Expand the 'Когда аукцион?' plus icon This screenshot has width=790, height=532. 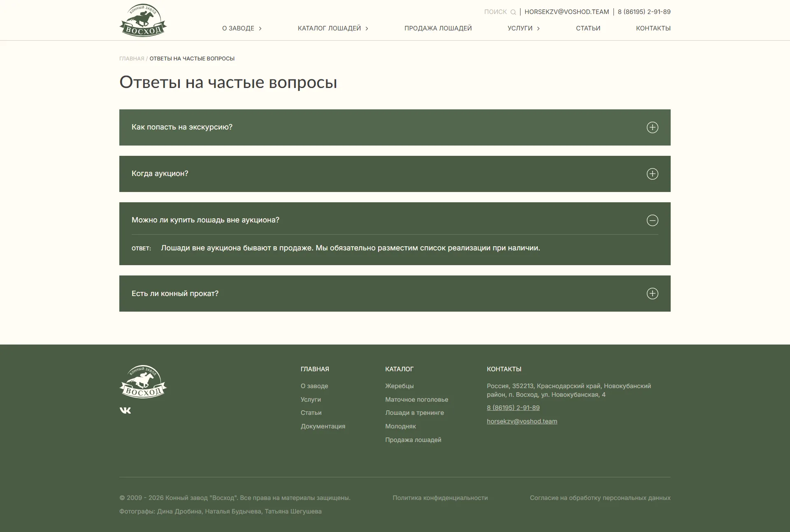coord(652,174)
